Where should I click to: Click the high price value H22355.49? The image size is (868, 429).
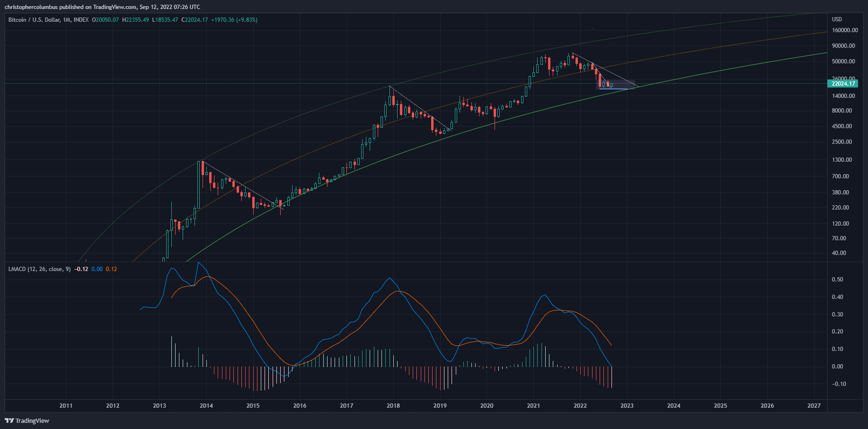pyautogui.click(x=135, y=20)
